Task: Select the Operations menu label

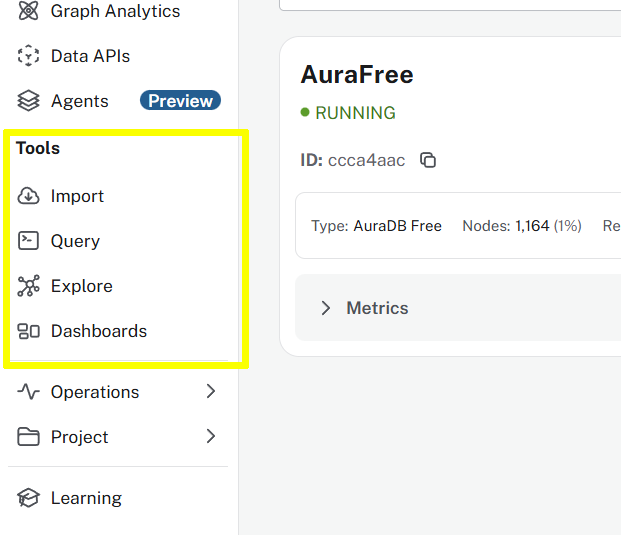Action: (x=95, y=392)
